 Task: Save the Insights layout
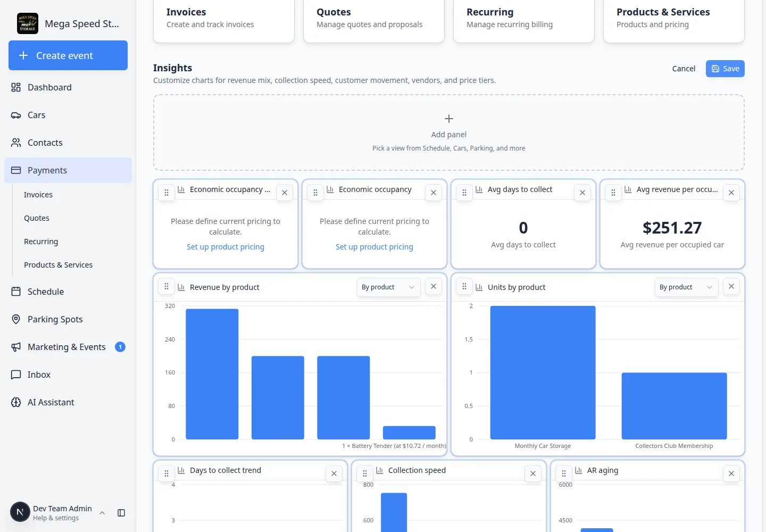(x=725, y=69)
